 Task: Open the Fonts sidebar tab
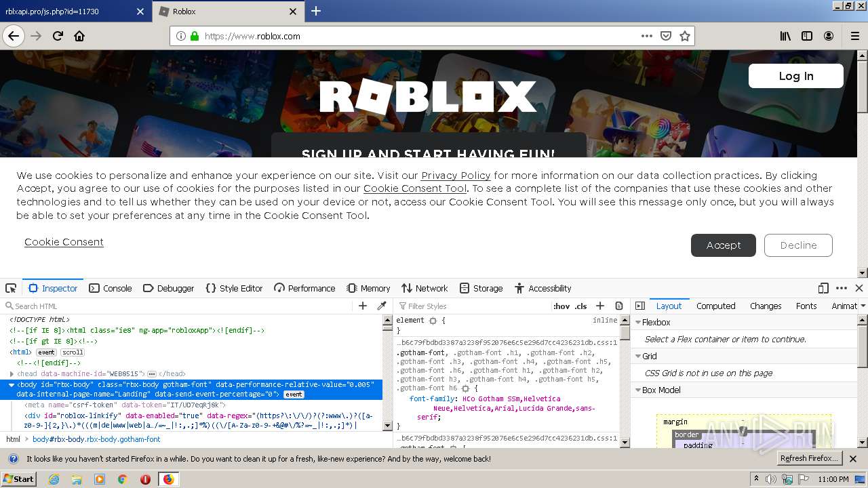[x=806, y=306]
